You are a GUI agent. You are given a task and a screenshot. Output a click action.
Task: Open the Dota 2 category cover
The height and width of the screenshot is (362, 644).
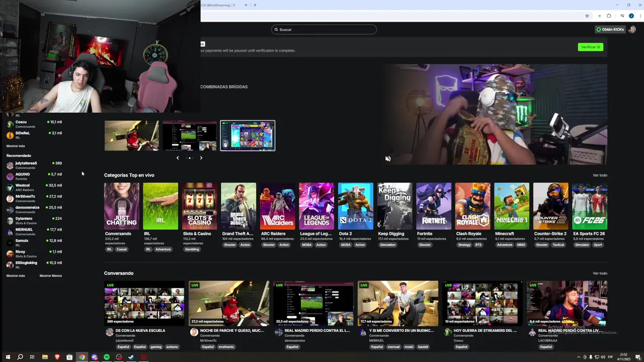(356, 206)
